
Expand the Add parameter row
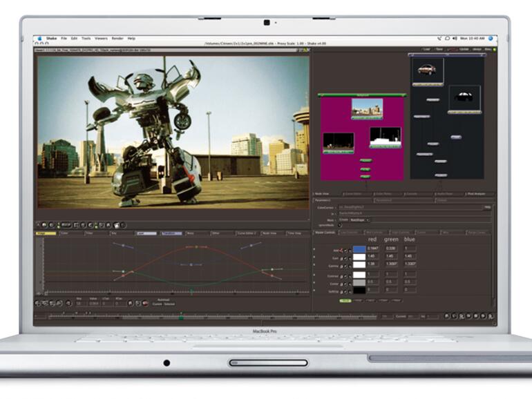coord(314,249)
